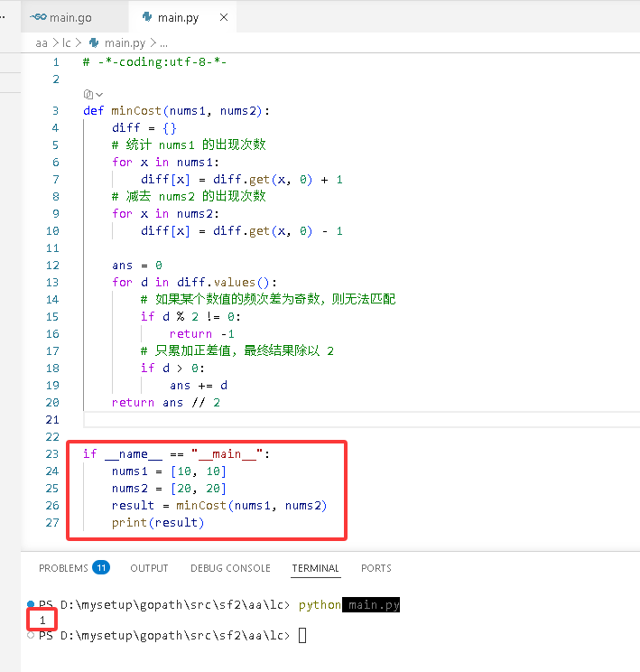The width and height of the screenshot is (640, 672).
Task: Click the 'ans = 0' line
Action: click(x=137, y=266)
